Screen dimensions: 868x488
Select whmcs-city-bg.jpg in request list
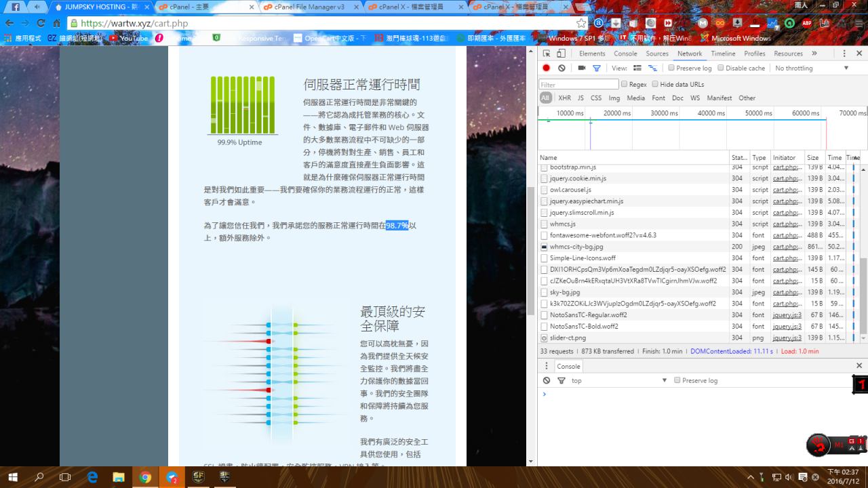[576, 247]
